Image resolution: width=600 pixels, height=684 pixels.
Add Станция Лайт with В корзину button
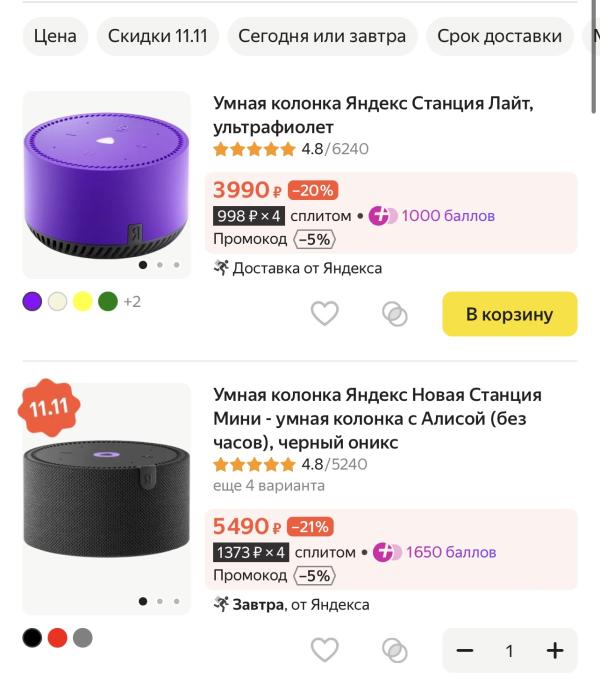[510, 314]
